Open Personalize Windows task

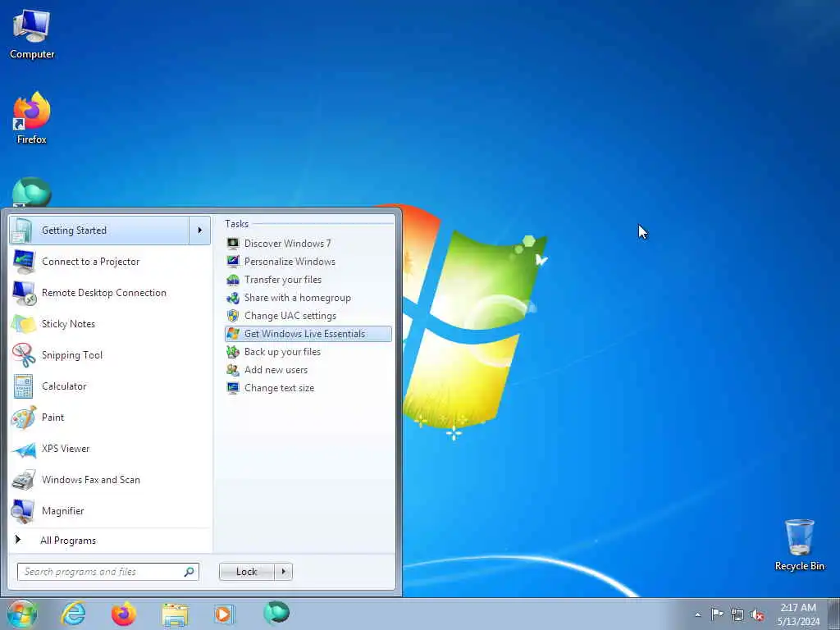click(x=308, y=262)
